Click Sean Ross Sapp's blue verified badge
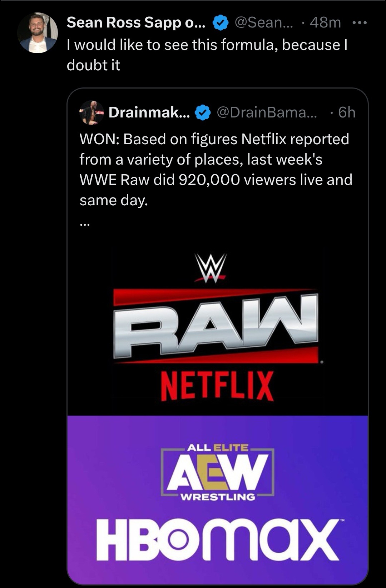This screenshot has width=386, height=588. 221,23
